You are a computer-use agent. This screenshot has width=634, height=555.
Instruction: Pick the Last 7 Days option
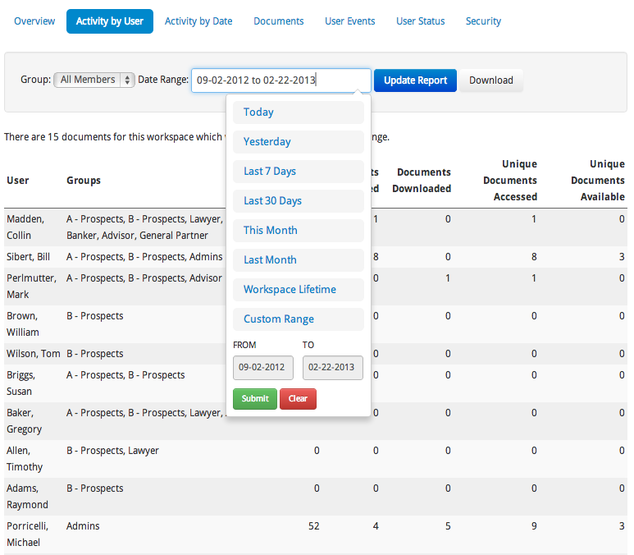[x=298, y=171]
